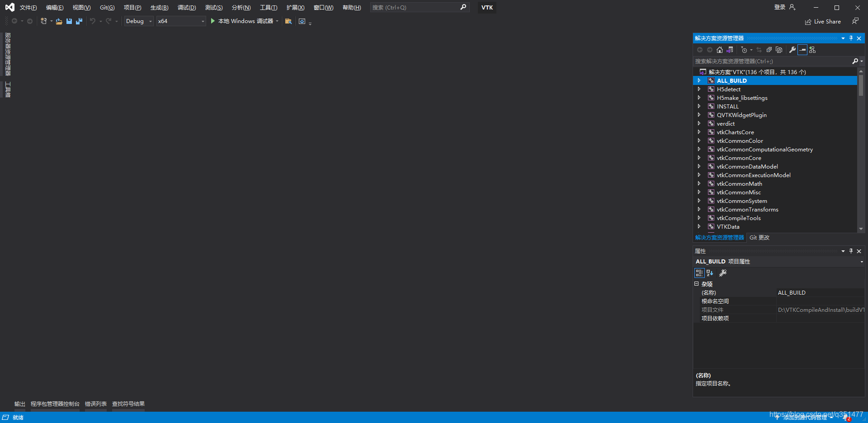Click the New Project toolbar icon
This screenshot has width=868, height=423.
pos(44,21)
